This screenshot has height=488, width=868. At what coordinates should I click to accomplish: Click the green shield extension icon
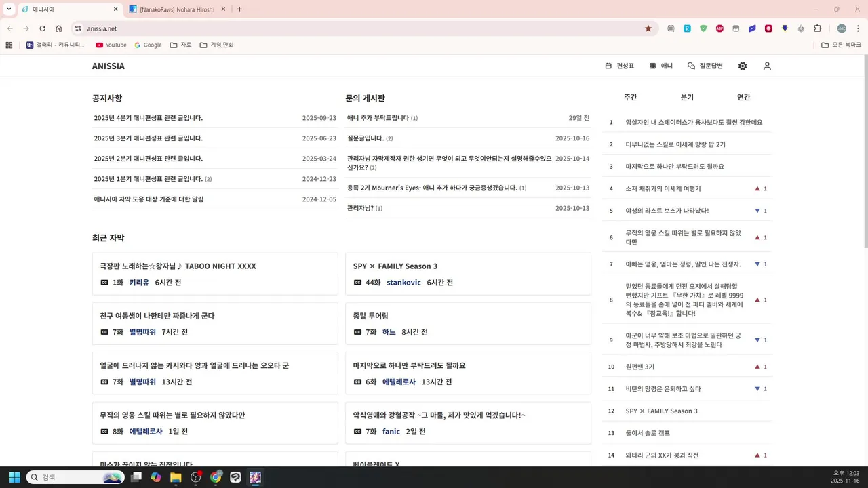pos(703,28)
